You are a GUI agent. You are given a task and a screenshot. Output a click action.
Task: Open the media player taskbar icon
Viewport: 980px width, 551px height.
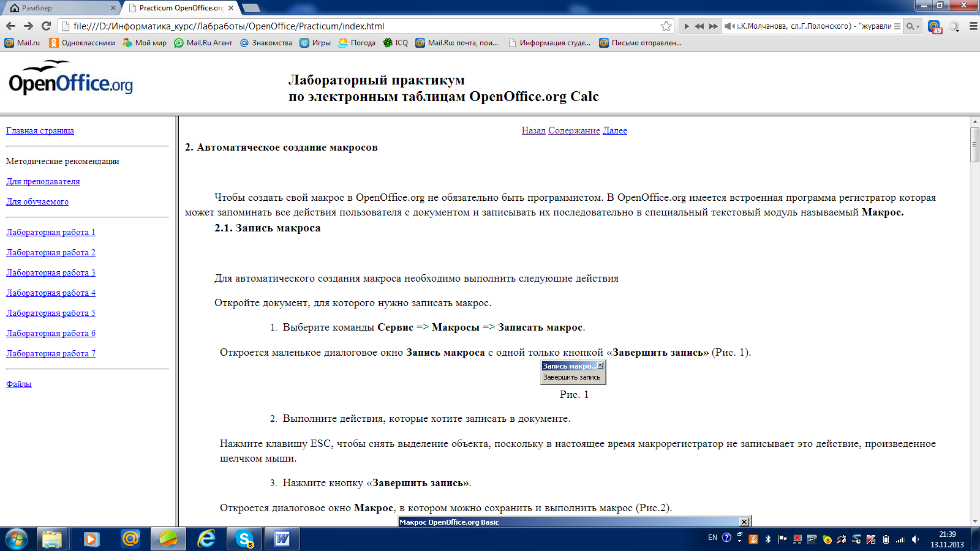(91, 539)
